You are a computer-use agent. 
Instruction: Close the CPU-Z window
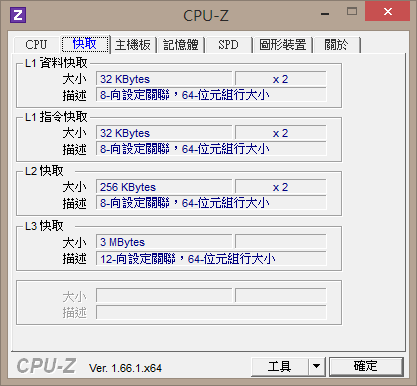[x=387, y=12]
